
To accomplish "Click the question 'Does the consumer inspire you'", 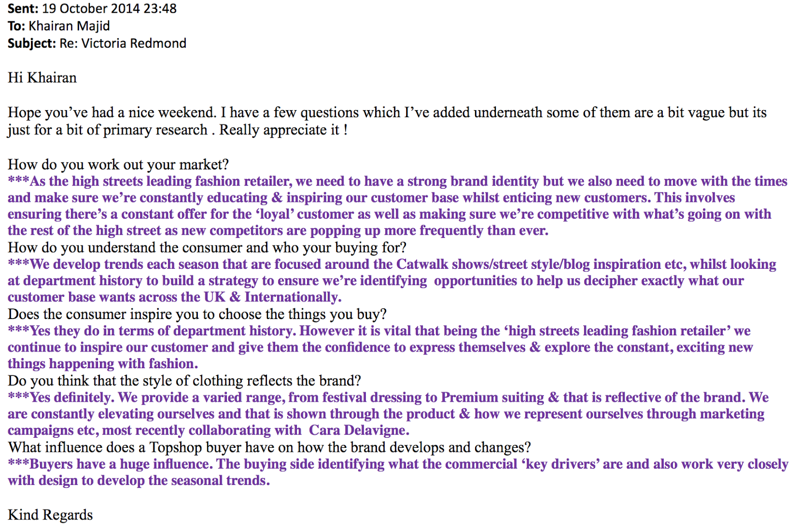I will tap(197, 314).
